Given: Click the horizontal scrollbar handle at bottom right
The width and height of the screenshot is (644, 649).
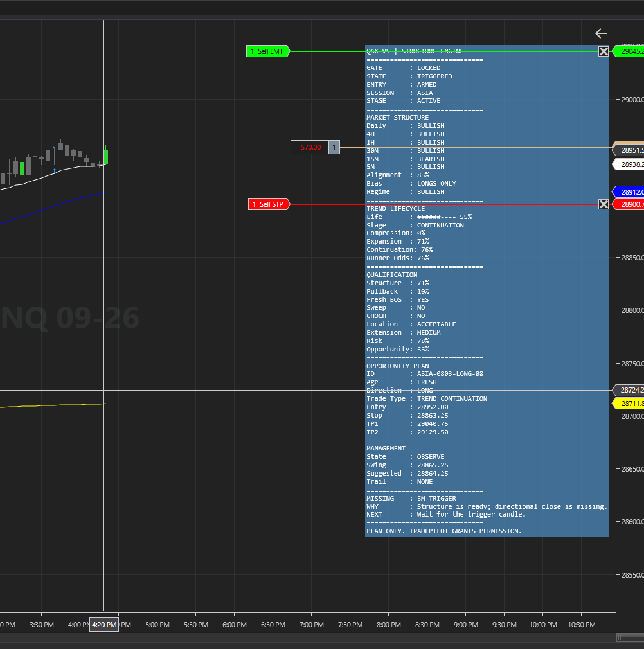Looking at the screenshot, I should point(630,637).
